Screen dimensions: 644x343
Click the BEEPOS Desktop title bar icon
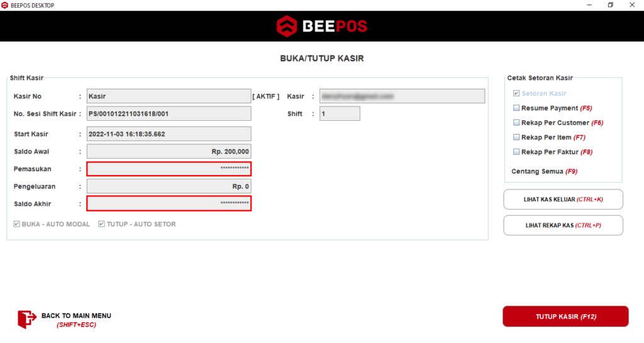[5, 5]
